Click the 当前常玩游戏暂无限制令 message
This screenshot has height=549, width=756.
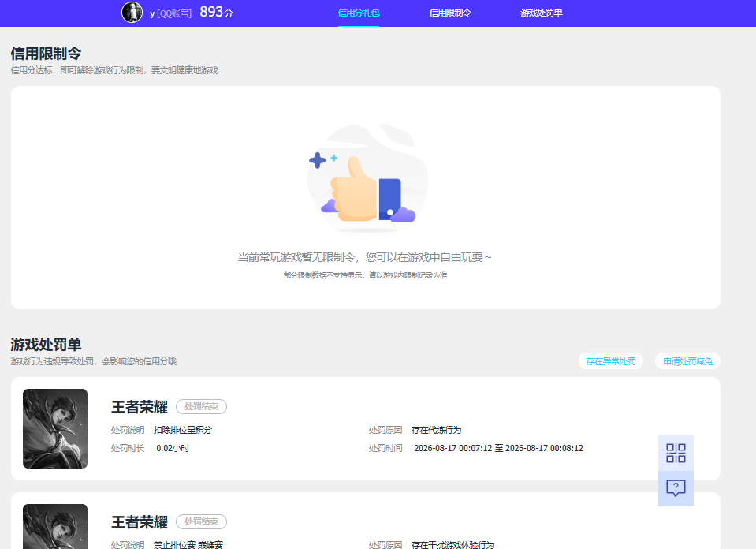(x=364, y=257)
